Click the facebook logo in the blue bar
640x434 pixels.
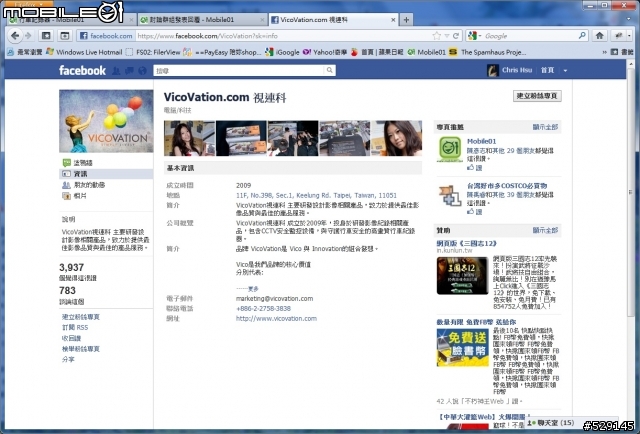[x=82, y=71]
